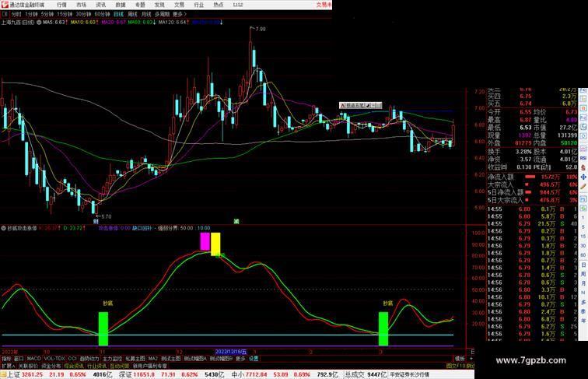Select the 主力监控 indicator tab
The image size is (588, 379).
pos(112,359)
